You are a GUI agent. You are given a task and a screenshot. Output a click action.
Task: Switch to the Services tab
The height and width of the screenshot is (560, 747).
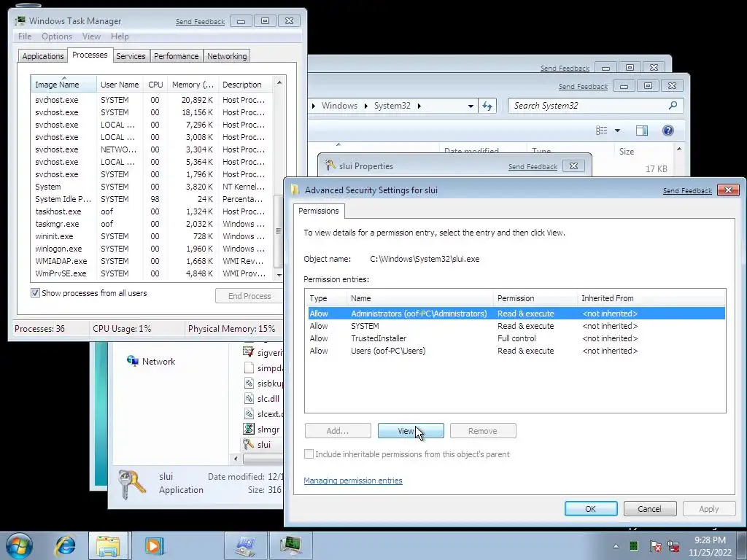pyautogui.click(x=131, y=55)
